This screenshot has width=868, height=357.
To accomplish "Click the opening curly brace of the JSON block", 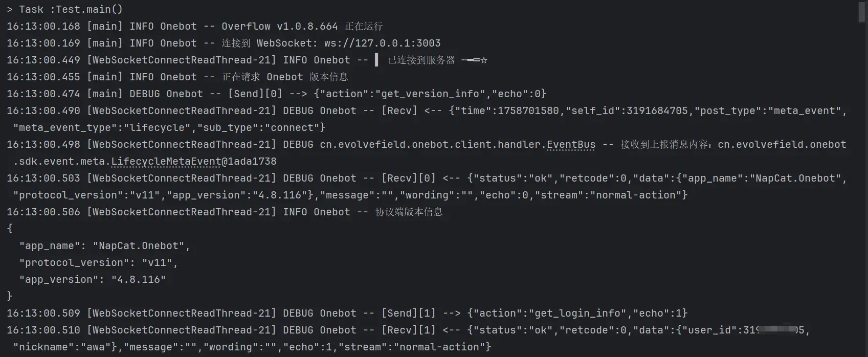I will pyautogui.click(x=10, y=229).
